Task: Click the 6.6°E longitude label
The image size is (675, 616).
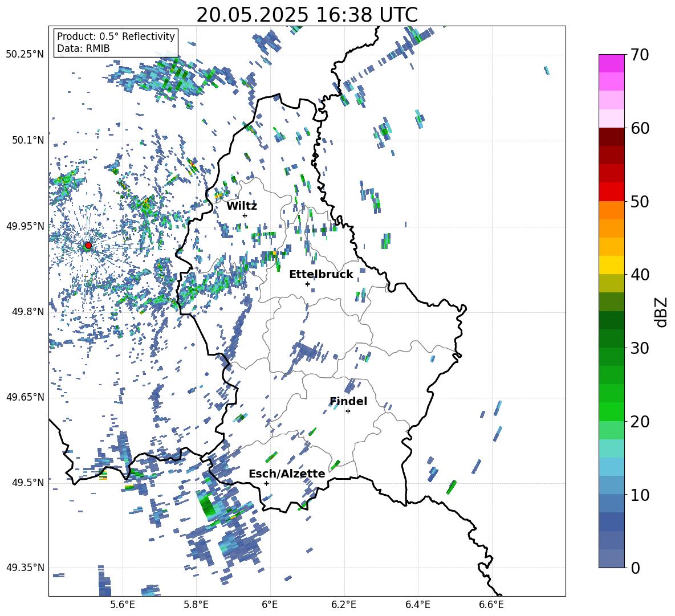Action: pos(491,605)
